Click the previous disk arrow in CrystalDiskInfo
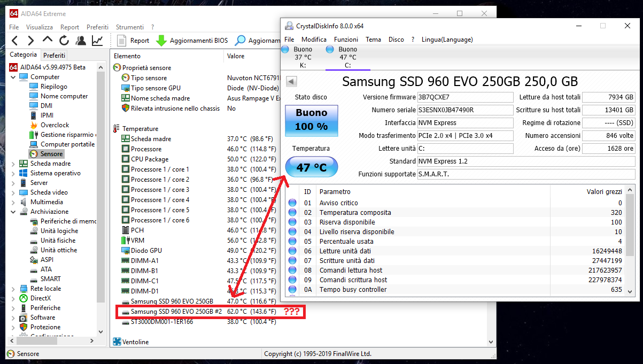 pos(291,82)
